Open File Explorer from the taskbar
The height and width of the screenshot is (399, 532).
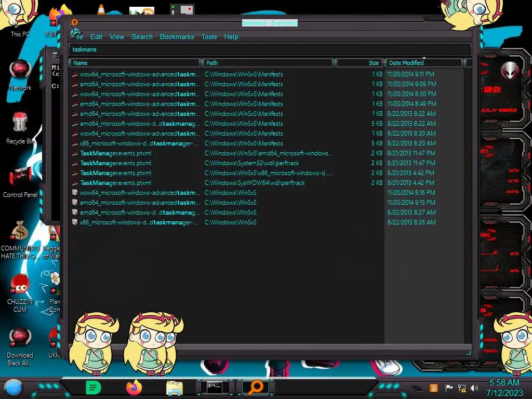[x=175, y=388]
